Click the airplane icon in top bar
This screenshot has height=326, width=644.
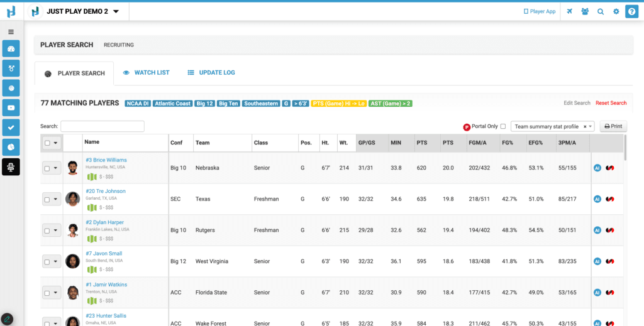coord(569,11)
